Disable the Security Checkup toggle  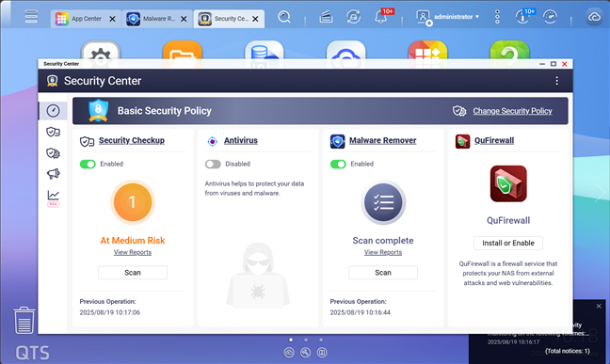88,164
